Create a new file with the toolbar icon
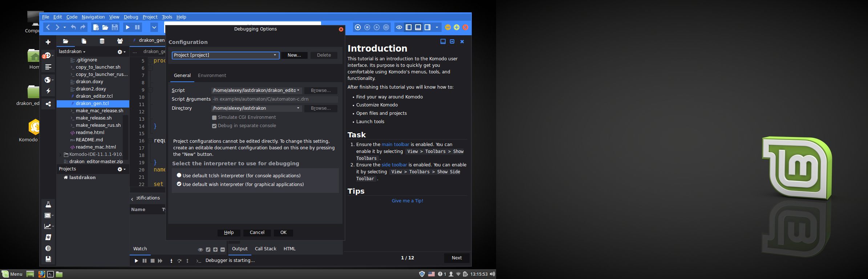The image size is (868, 279). point(96,27)
